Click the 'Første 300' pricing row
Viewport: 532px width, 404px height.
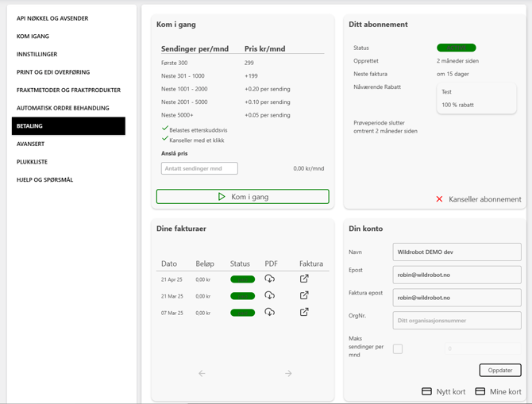(243, 63)
